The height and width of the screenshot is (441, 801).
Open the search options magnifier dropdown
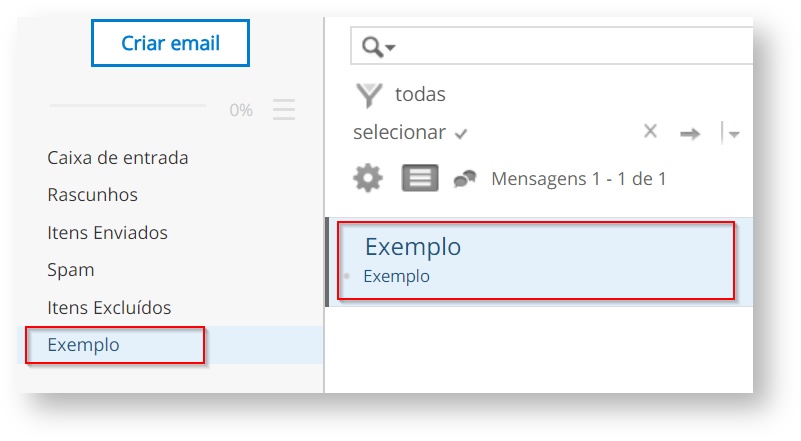pos(378,47)
